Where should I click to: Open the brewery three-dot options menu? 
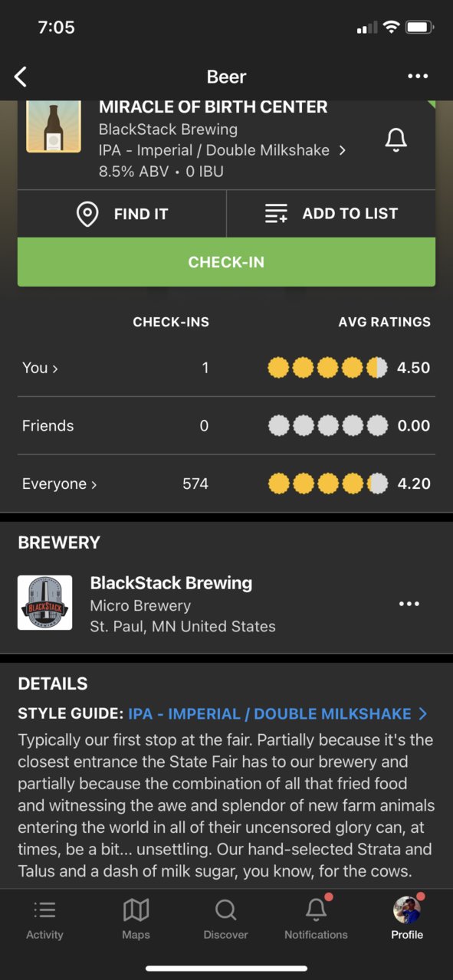[409, 604]
